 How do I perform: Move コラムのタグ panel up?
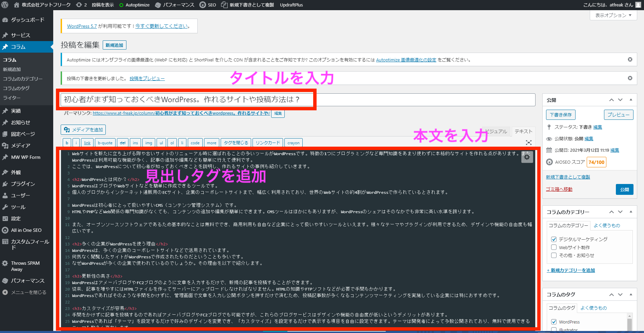point(611,295)
